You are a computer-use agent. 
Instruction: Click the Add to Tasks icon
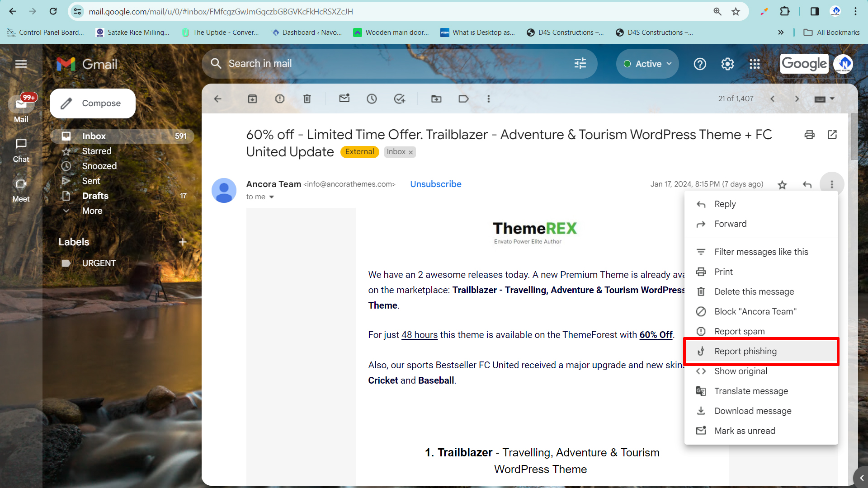400,99
